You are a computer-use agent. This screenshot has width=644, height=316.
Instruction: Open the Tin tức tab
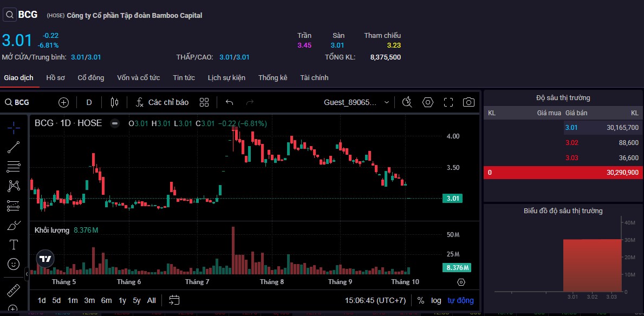click(184, 78)
